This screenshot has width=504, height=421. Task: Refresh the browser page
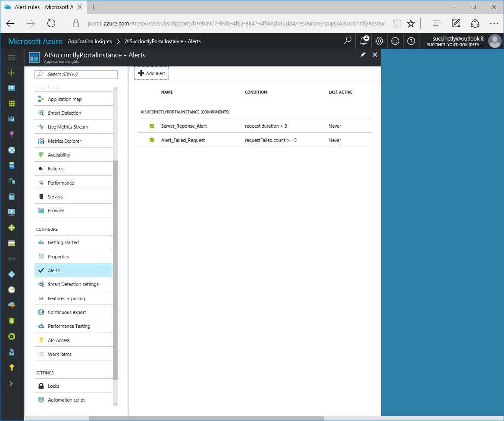51,23
